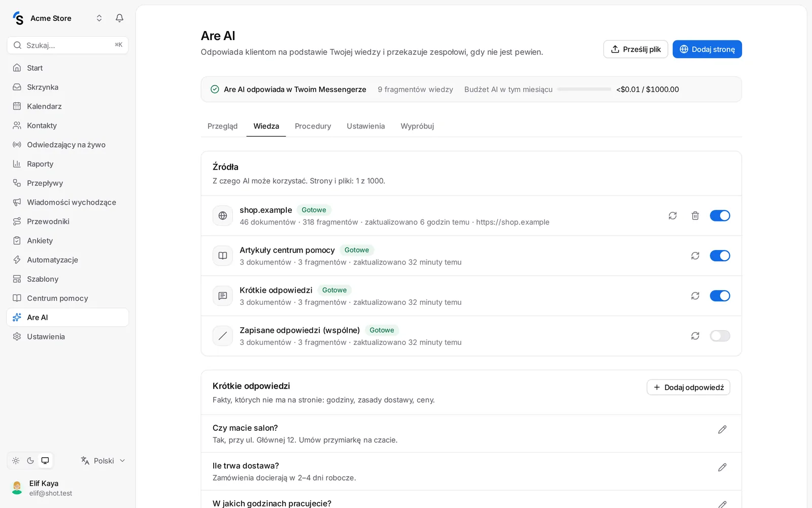Open the Wypróbuj tab
This screenshot has width=812, height=508.
pyautogui.click(x=417, y=126)
